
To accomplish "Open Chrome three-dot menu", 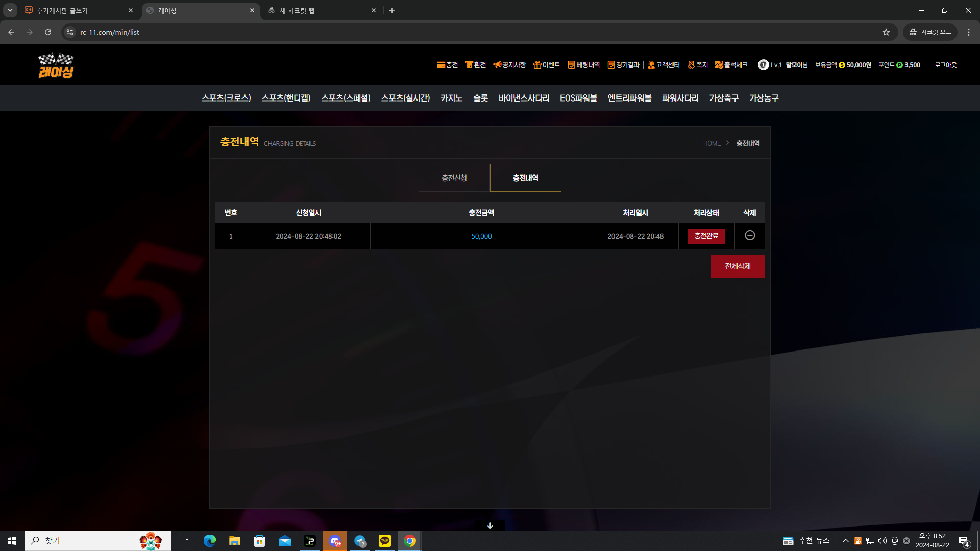I will 969,32.
